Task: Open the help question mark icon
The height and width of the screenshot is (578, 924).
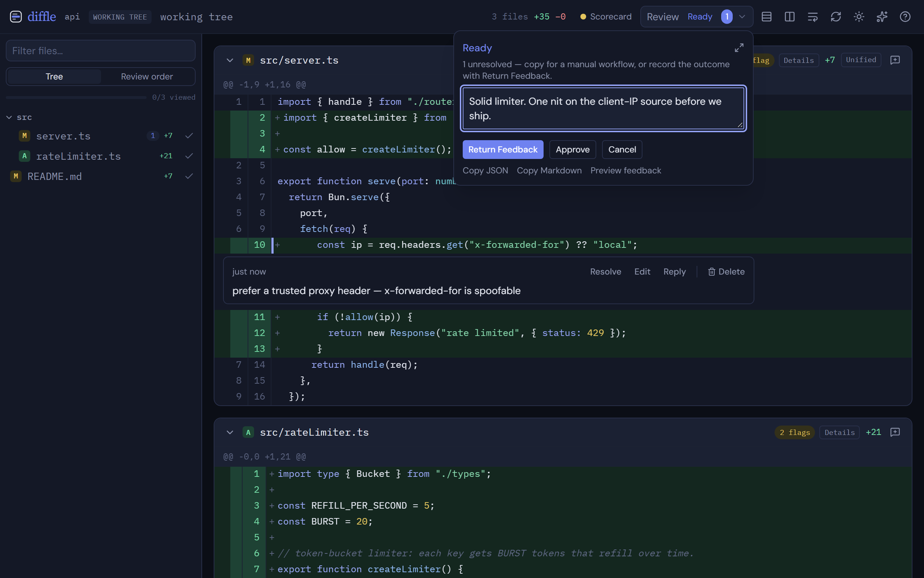Action: tap(905, 17)
